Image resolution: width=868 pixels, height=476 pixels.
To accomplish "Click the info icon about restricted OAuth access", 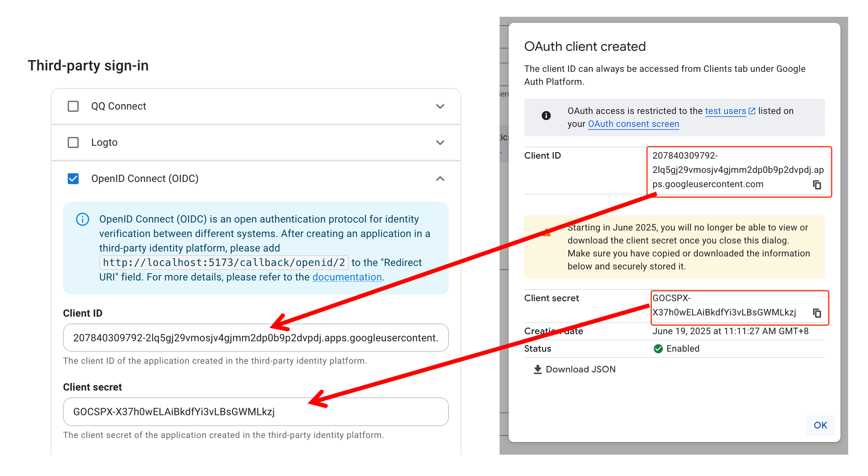I will [x=546, y=116].
